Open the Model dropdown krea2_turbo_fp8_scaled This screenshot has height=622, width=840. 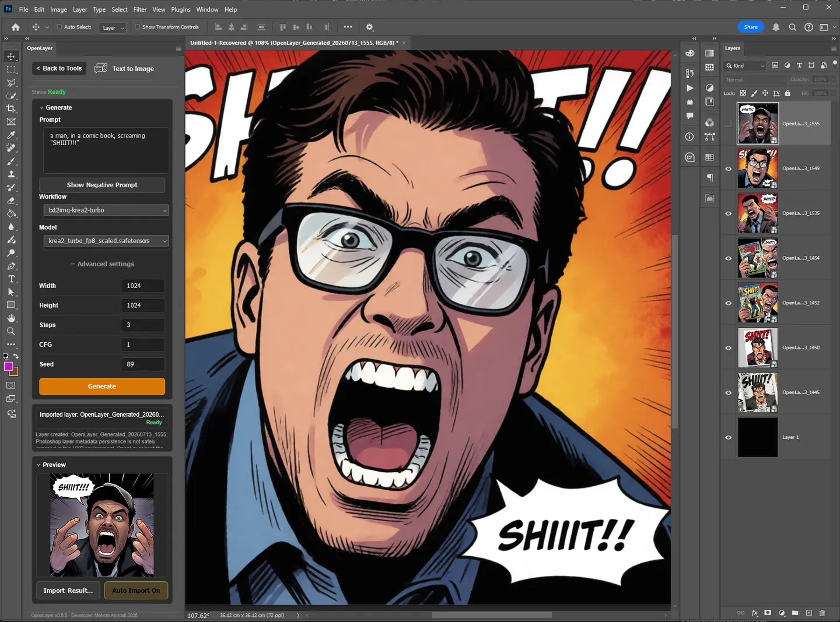pos(106,241)
